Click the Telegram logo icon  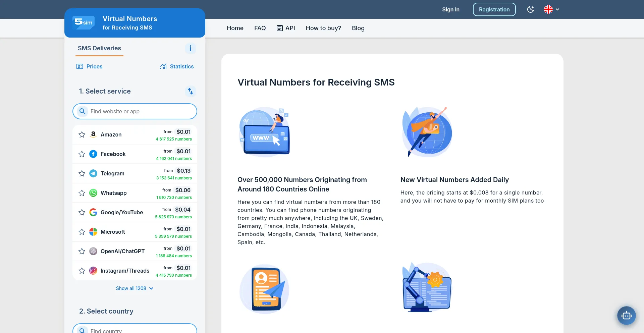[x=93, y=173]
